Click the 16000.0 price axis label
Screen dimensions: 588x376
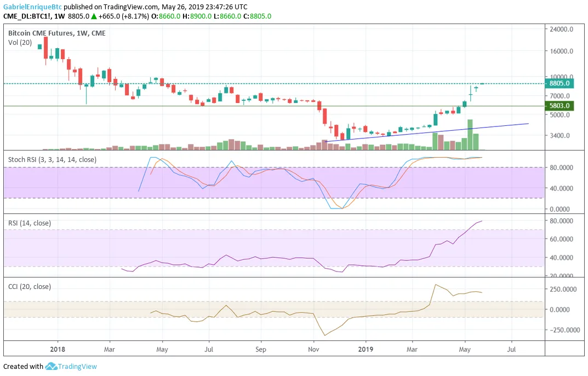561,51
